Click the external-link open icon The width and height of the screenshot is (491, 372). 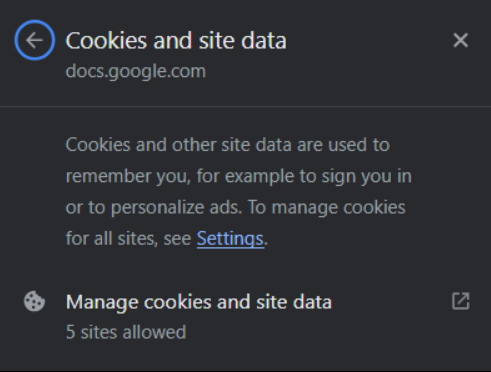pyautogui.click(x=461, y=301)
